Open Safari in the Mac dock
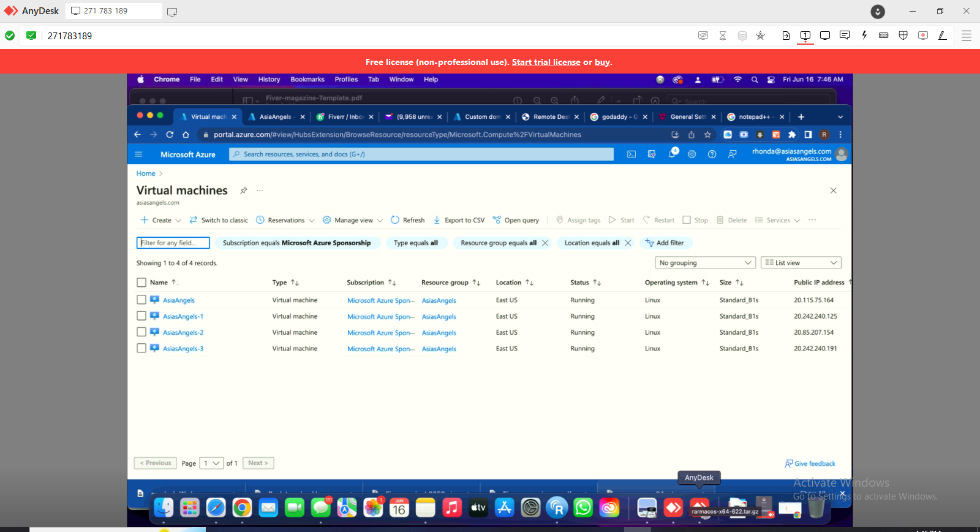Image resolution: width=980 pixels, height=532 pixels. pos(216,507)
